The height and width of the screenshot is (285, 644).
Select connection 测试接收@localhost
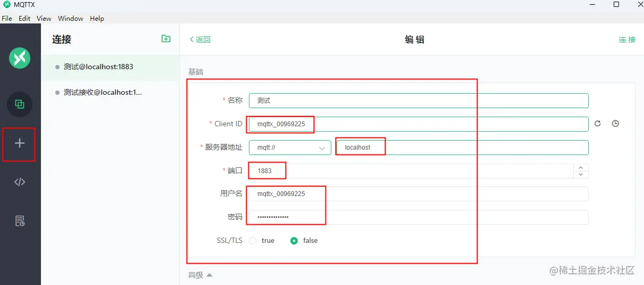(x=111, y=93)
